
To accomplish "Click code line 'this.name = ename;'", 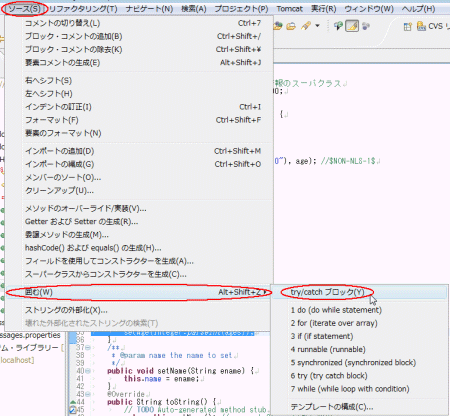I will point(161,379).
